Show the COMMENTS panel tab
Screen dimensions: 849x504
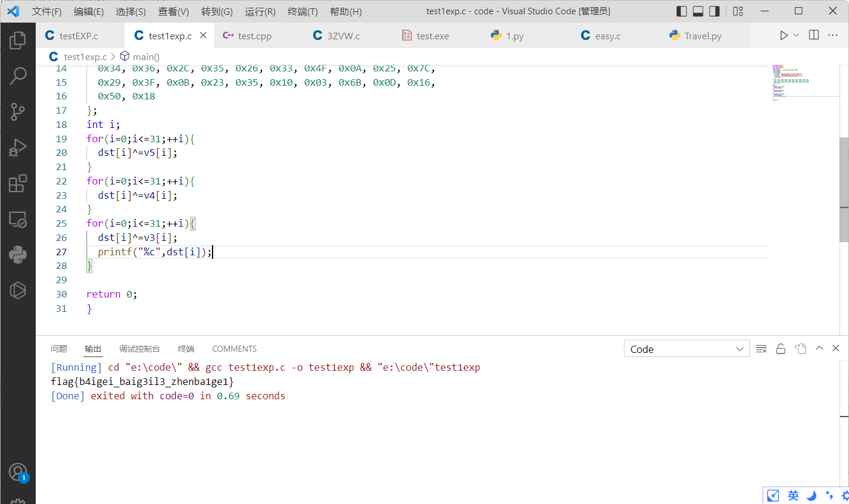235,349
